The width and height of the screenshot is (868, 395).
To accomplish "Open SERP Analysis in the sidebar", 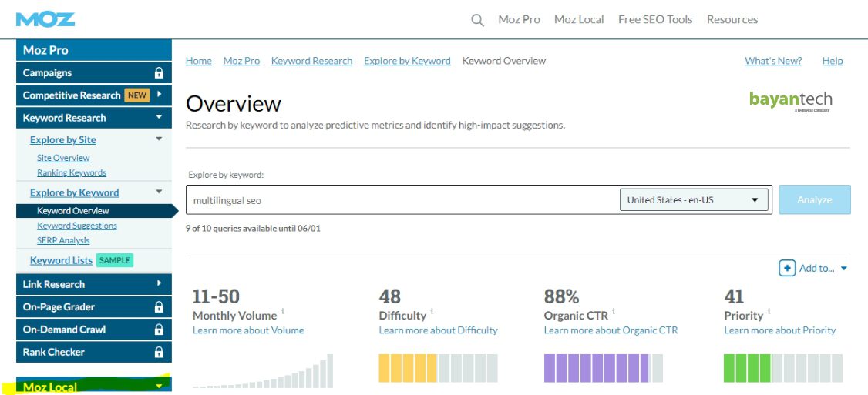I will coord(63,241).
